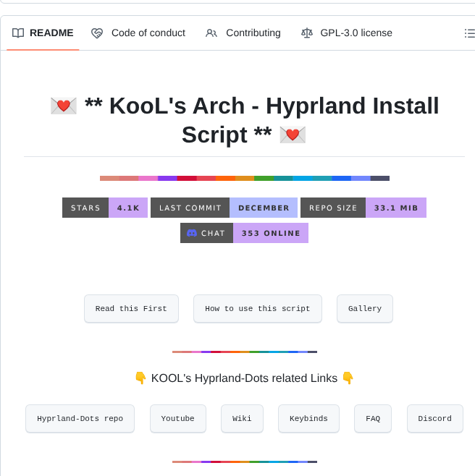Open the Gallery button
Viewport: 475px width, 476px height.
(365, 309)
